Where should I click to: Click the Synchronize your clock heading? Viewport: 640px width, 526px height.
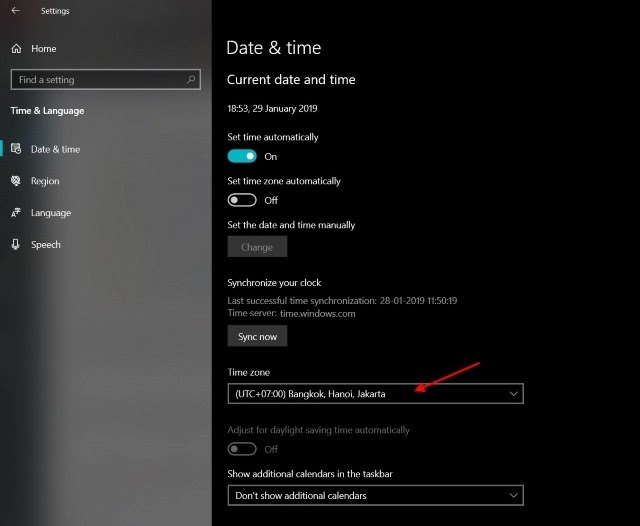point(274,283)
